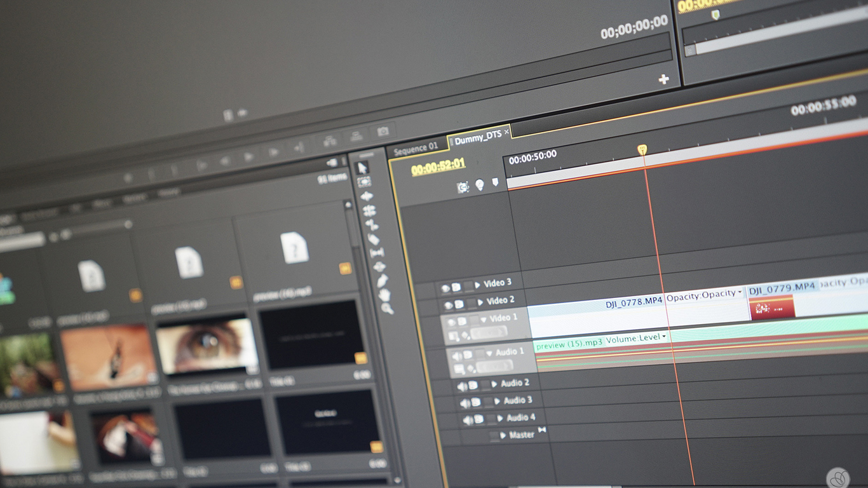Select the Pen tool
868x488 pixels.
(x=382, y=281)
